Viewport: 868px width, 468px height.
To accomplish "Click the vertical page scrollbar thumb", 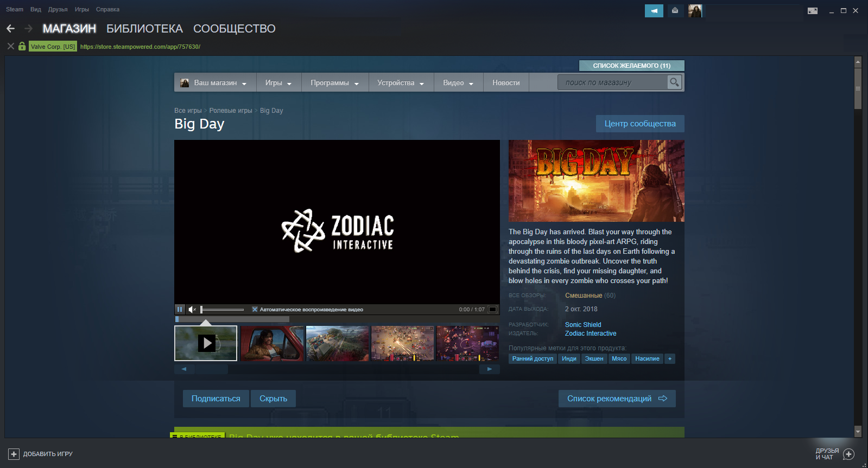I will click(858, 88).
